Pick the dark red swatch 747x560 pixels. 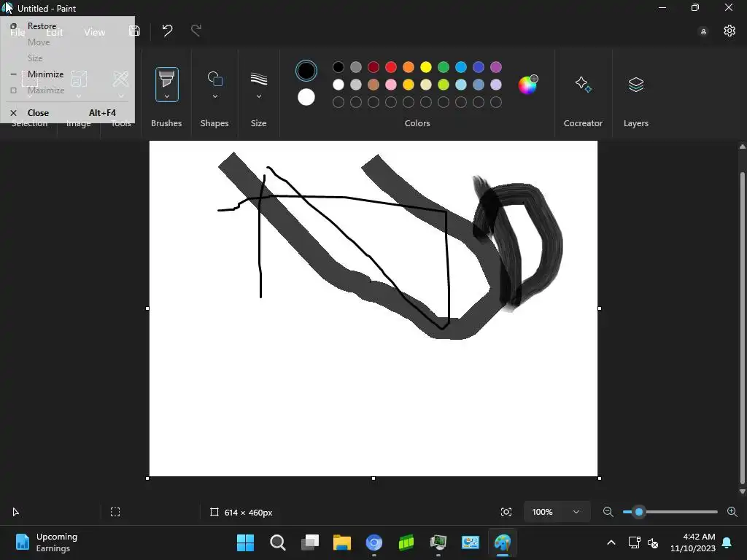(373, 67)
